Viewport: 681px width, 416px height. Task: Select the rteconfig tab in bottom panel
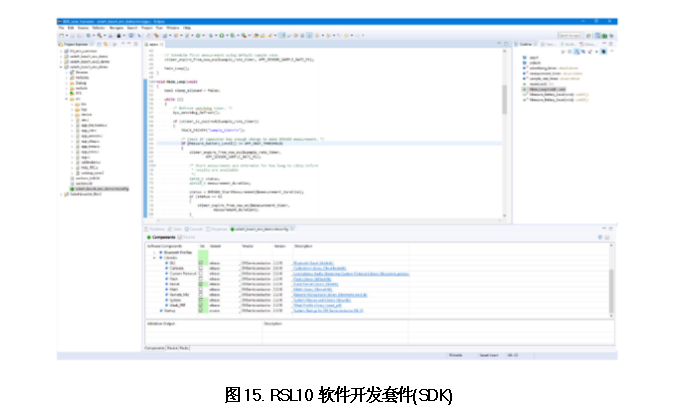pos(262,229)
